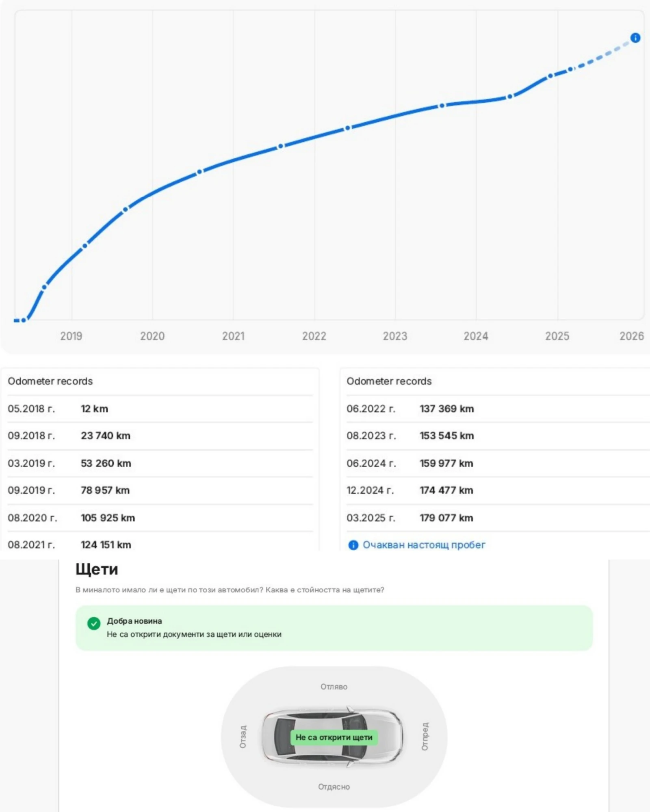The height and width of the screenshot is (812, 650).
Task: Click the 06.2022 graph data point
Action: (x=347, y=128)
